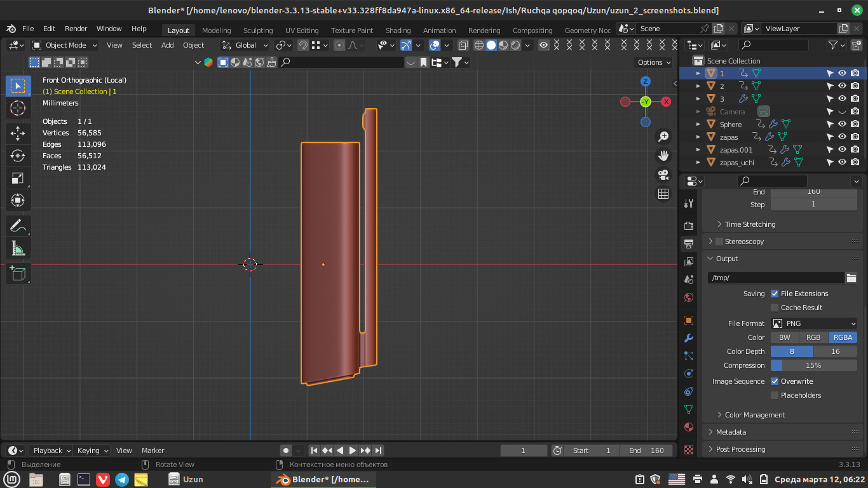Open the World properties tab
The height and width of the screenshot is (488, 868).
[x=689, y=297]
